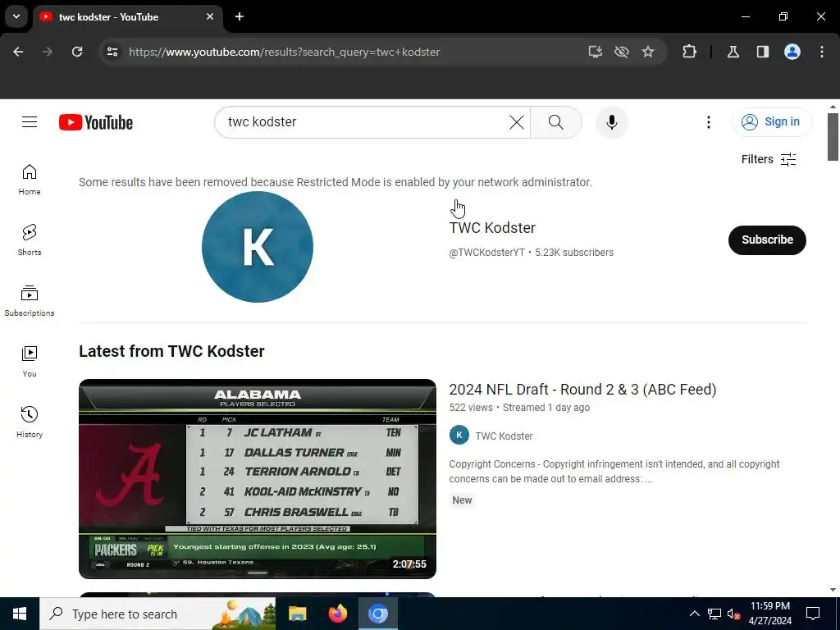Open the 2024 NFL Draft Round 2 & 3 title
840x630 pixels.
click(x=582, y=390)
